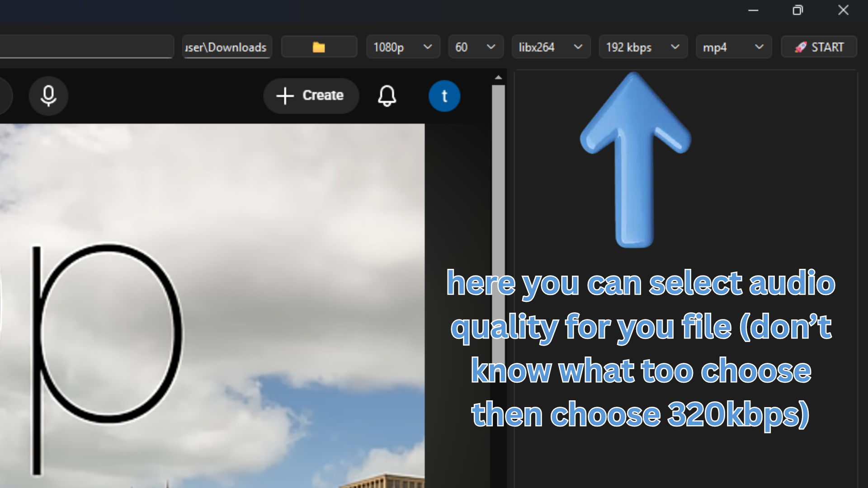Expand the 60 framerate dropdown
868x488 pixels.
(x=476, y=47)
